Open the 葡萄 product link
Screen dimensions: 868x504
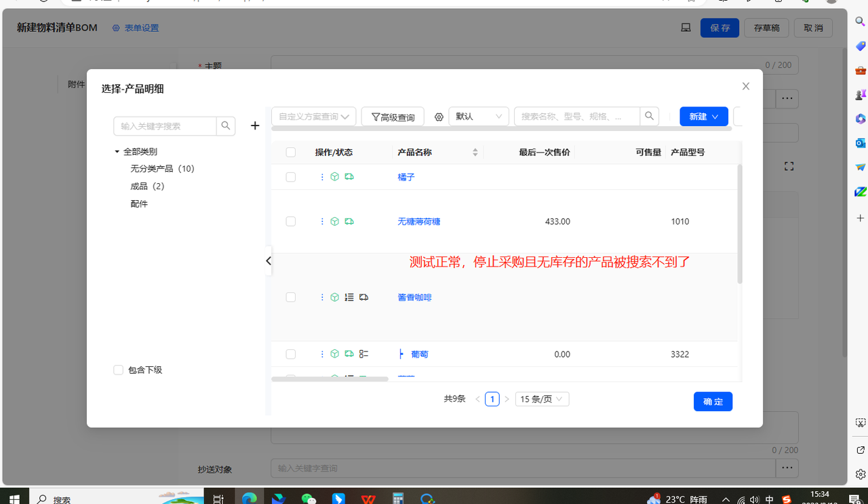tap(420, 354)
